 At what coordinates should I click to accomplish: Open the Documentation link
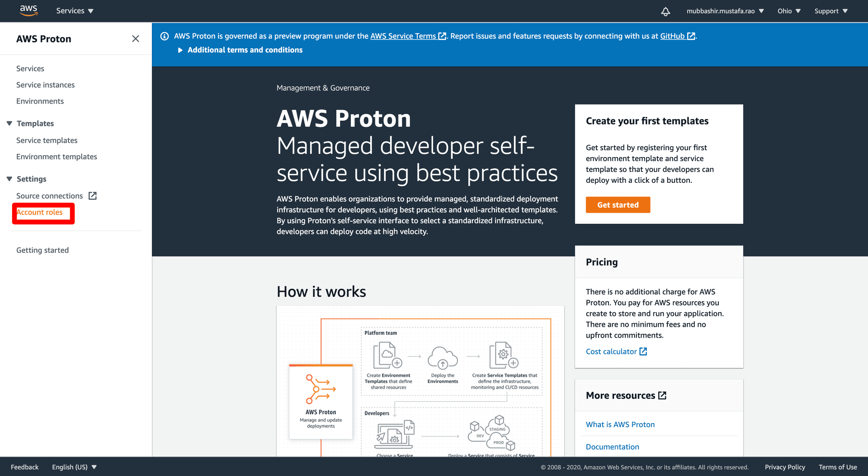coord(612,447)
